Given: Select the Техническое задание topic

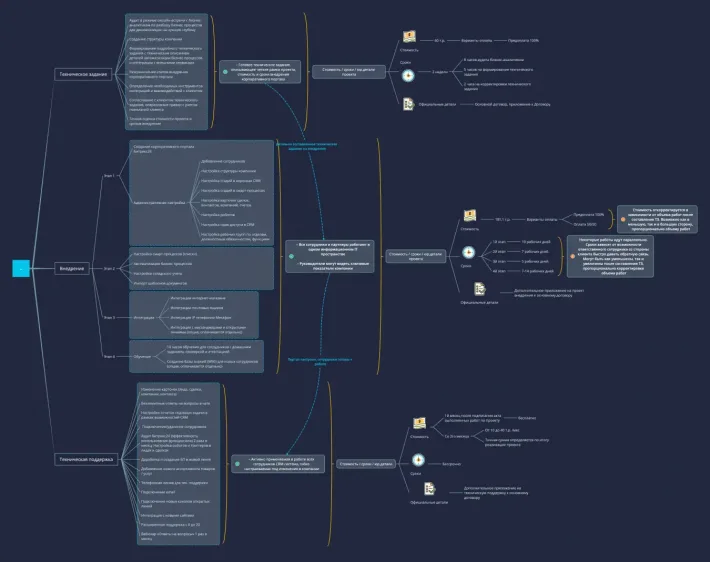Looking at the screenshot, I should (83, 74).
